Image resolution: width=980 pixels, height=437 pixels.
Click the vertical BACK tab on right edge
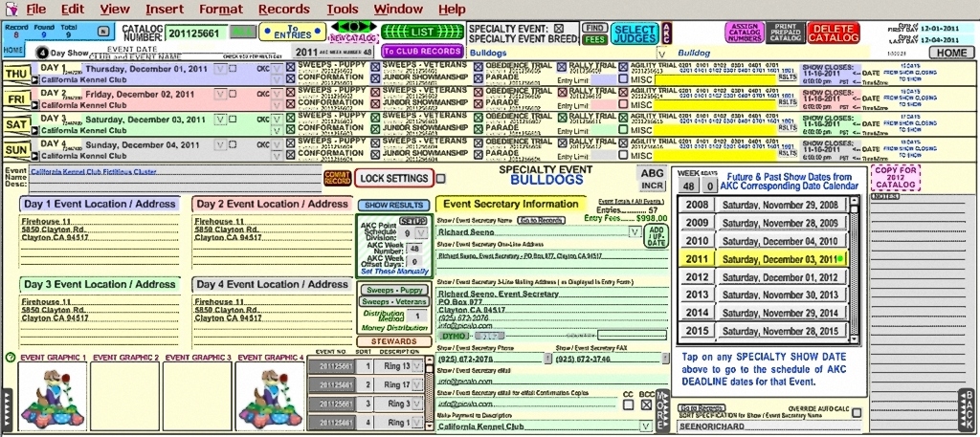coord(966,409)
